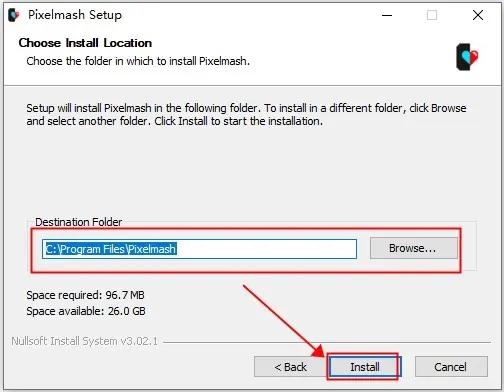Click the Pixelmash heart logo in the header
The image size is (504, 392).
(x=467, y=57)
